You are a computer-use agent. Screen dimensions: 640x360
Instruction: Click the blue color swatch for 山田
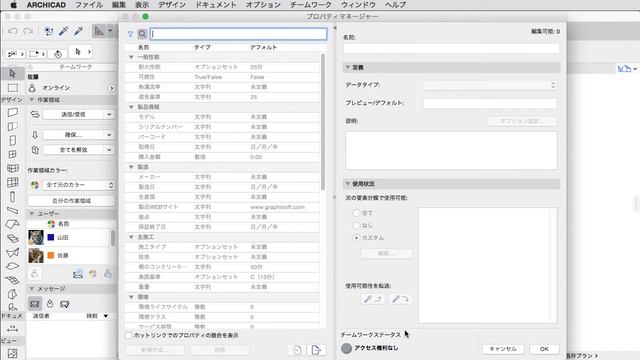[51, 237]
